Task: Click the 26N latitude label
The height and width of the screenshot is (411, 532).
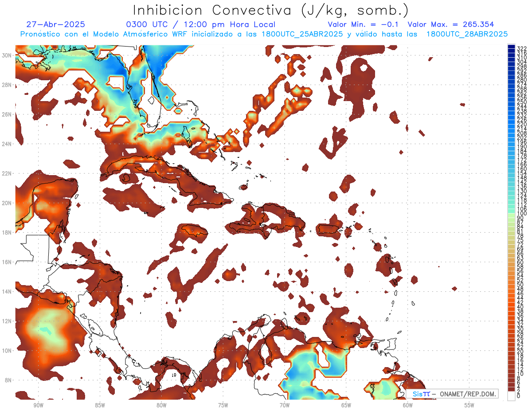Action: 8,114
